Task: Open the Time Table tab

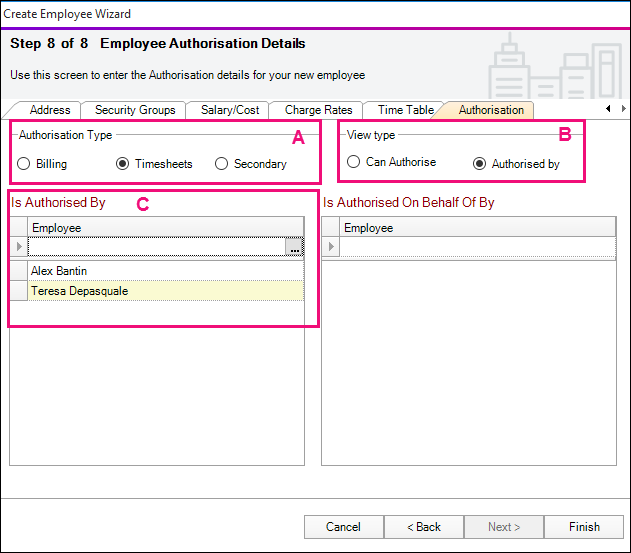Action: point(405,110)
